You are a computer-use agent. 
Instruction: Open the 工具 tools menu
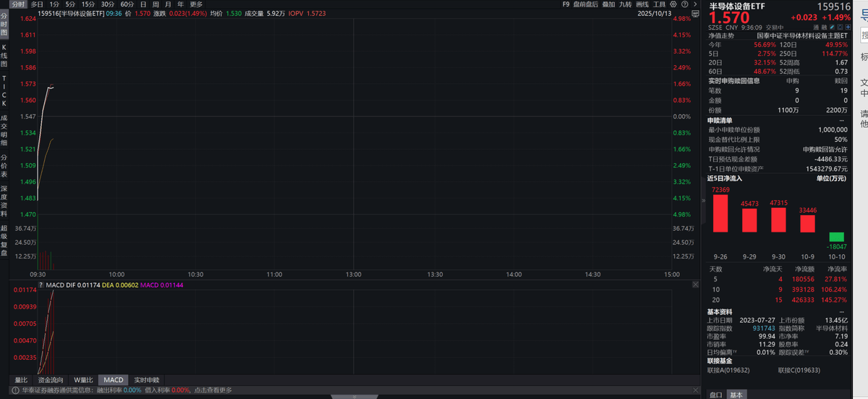point(659,4)
